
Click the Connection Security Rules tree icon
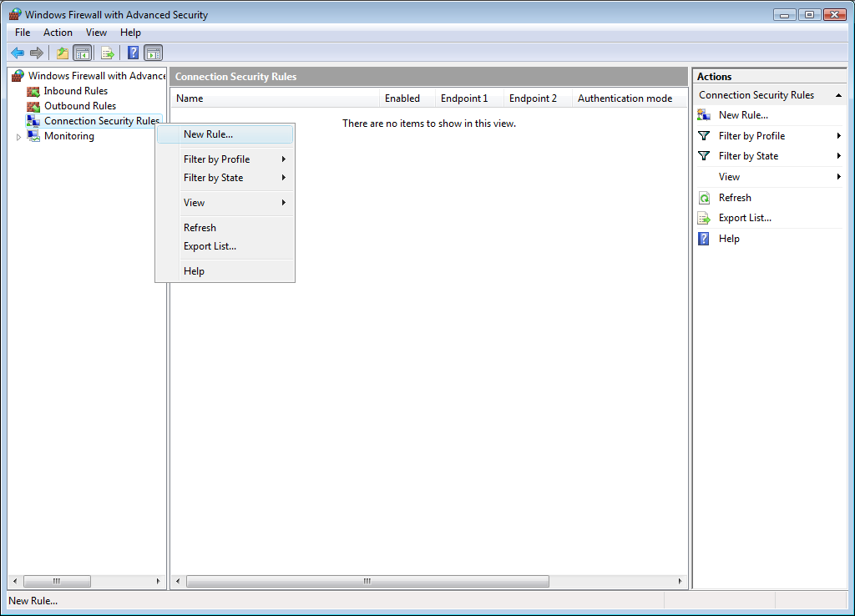33,121
